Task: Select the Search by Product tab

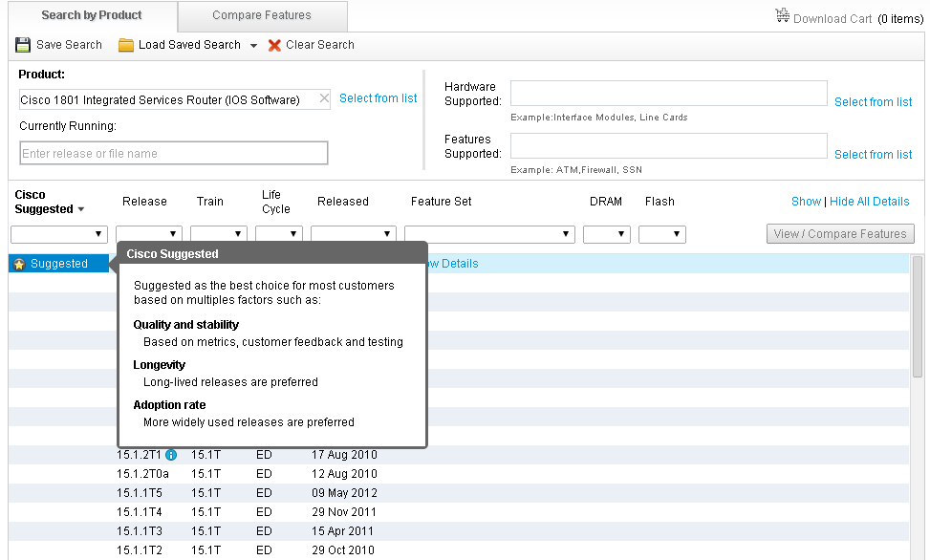Action: click(x=92, y=16)
